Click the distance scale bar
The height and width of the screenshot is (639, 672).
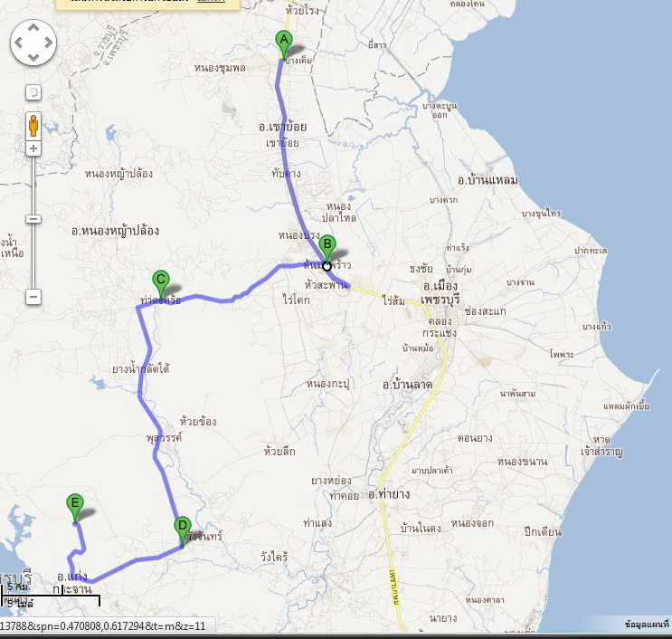pos(50,596)
